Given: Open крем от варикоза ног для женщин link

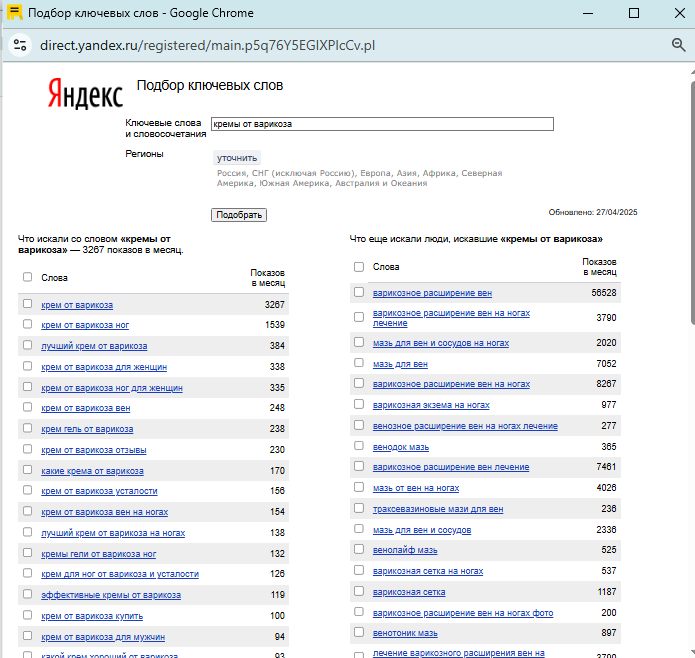Looking at the screenshot, I should click(112, 388).
